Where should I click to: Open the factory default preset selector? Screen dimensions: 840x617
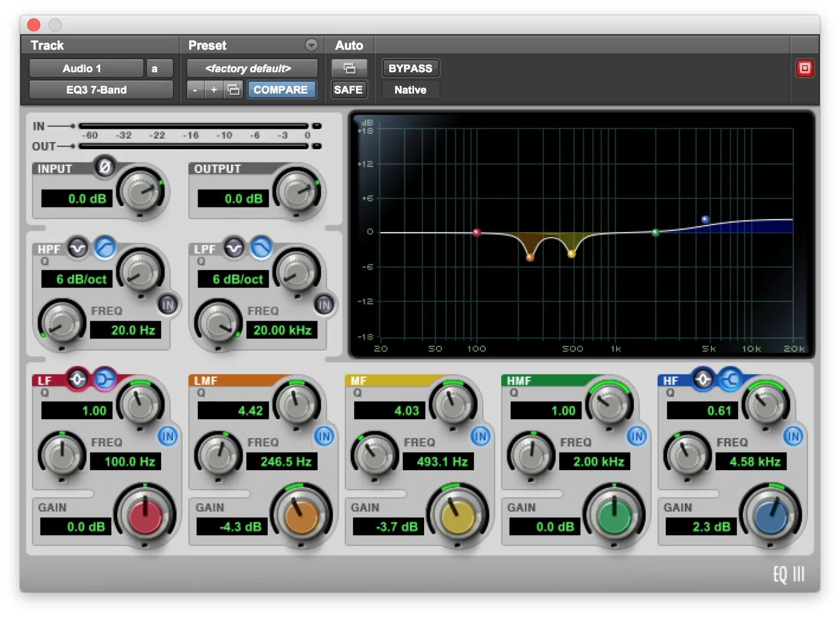coord(252,68)
